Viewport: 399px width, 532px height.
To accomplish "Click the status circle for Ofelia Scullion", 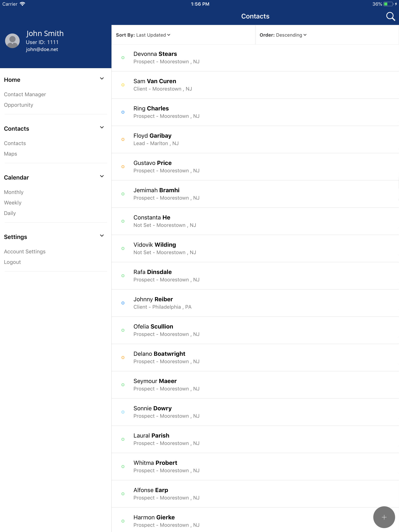I will pyautogui.click(x=123, y=330).
